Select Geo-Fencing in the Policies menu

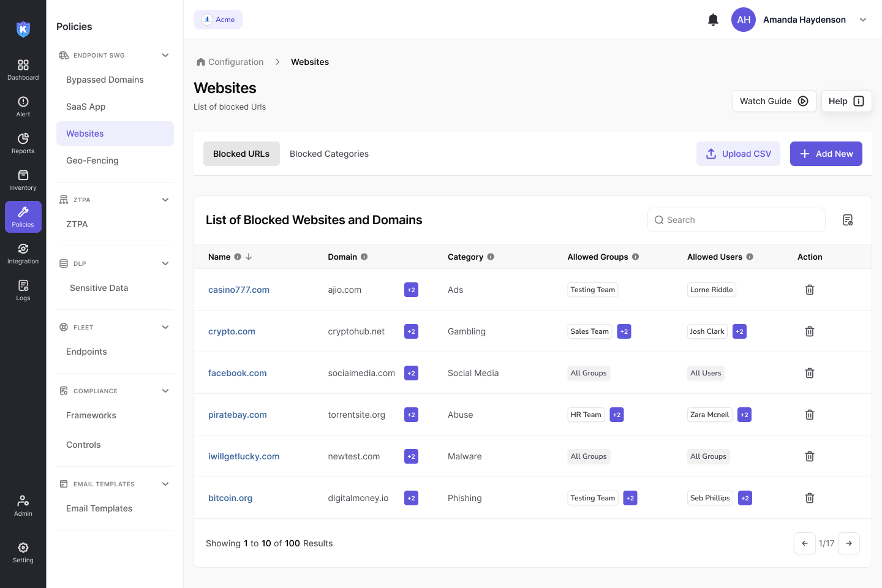click(x=92, y=160)
